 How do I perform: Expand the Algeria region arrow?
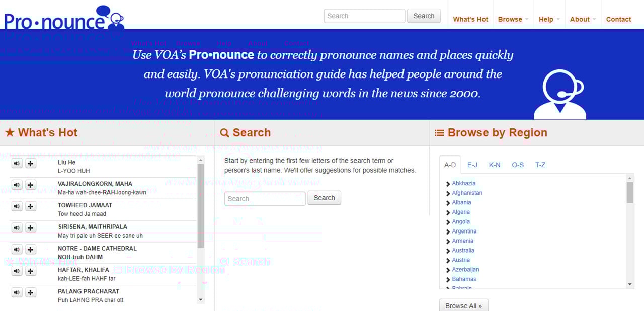pos(448,212)
